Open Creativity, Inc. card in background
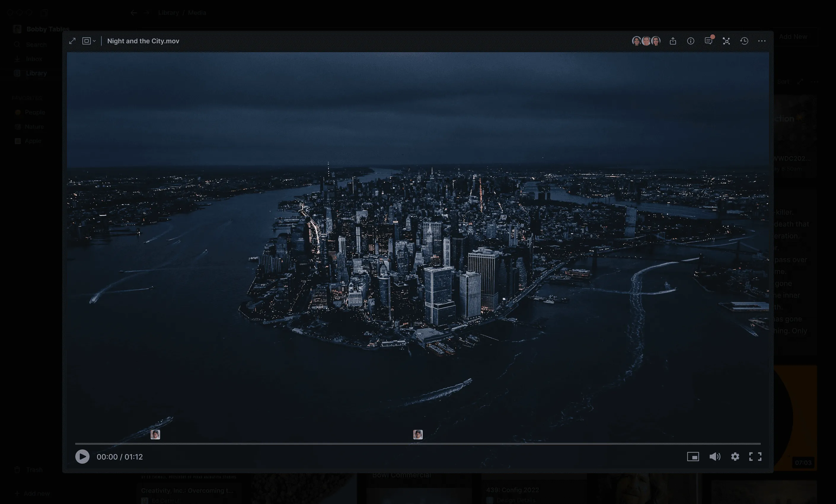Viewport: 836px width, 504px height. pos(188,490)
